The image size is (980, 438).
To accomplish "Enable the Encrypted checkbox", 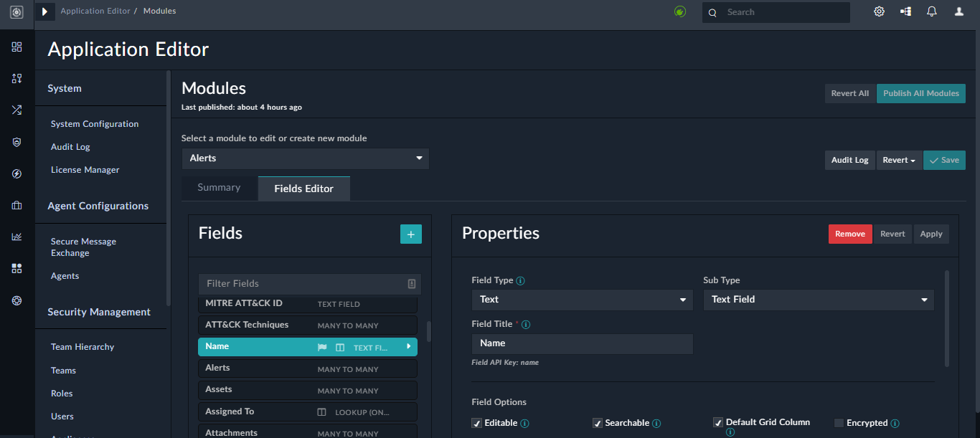I will point(839,423).
